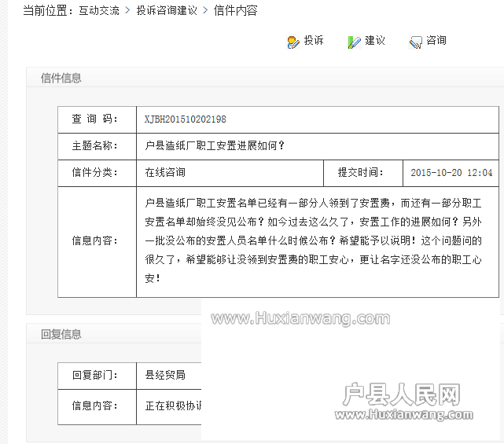Click submit time 2015-10-20 12:04
The image size is (504, 444).
[451, 173]
